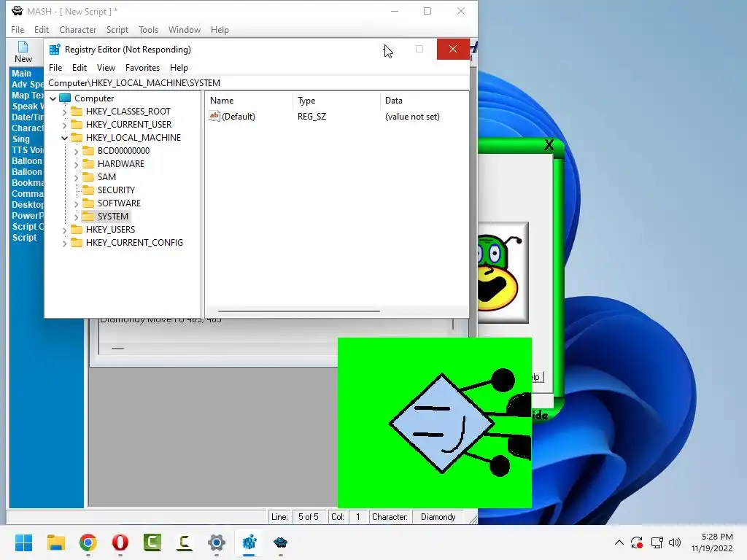Click the HKEY_LOCAL_MACHINE folder icon
The width and height of the screenshot is (747, 560).
click(77, 138)
